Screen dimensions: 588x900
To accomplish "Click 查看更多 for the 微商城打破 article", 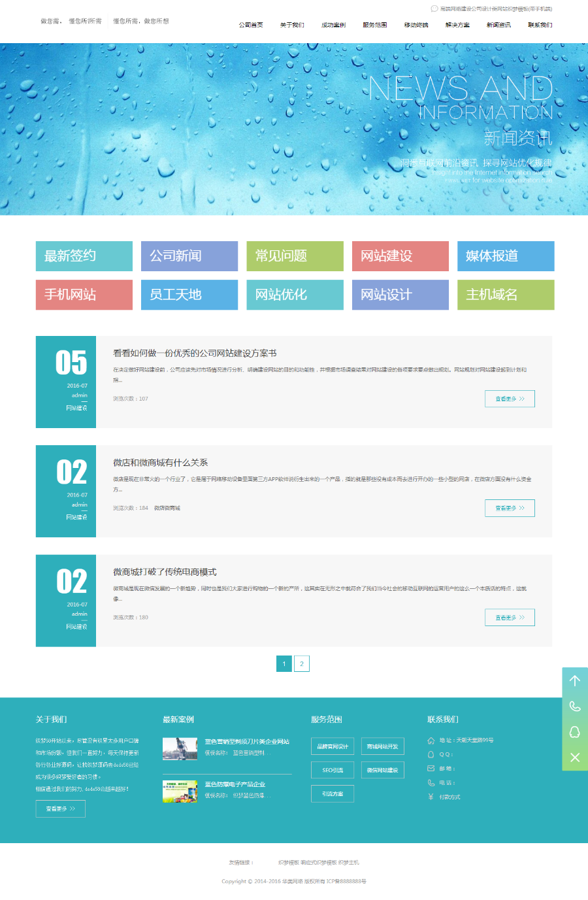I will coord(510,618).
